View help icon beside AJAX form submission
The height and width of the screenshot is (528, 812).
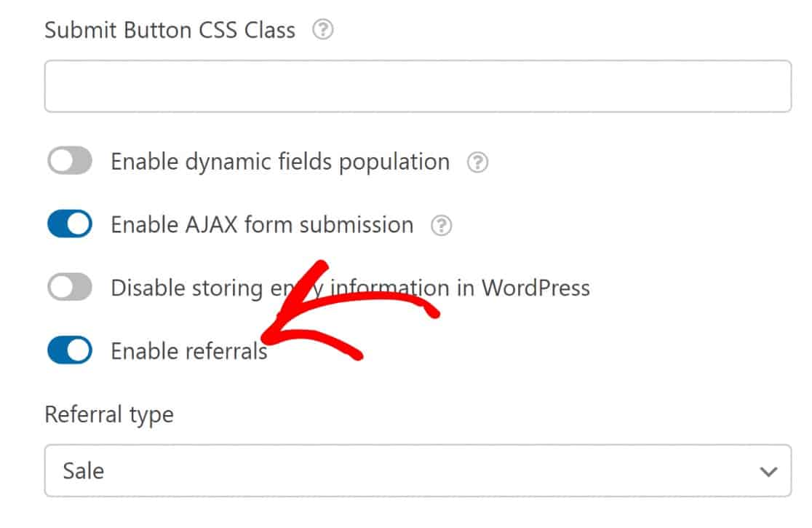point(441,225)
